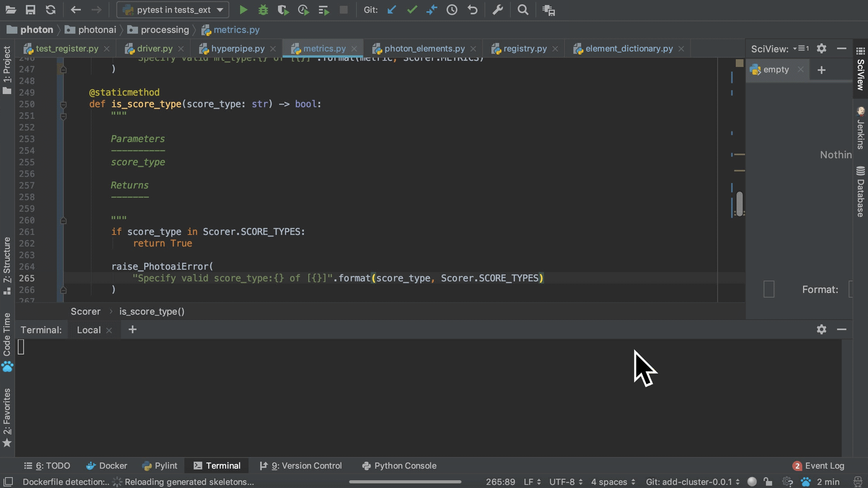Close the metrics.py editor tab
Image resolution: width=868 pixels, height=488 pixels.
pos(354,49)
